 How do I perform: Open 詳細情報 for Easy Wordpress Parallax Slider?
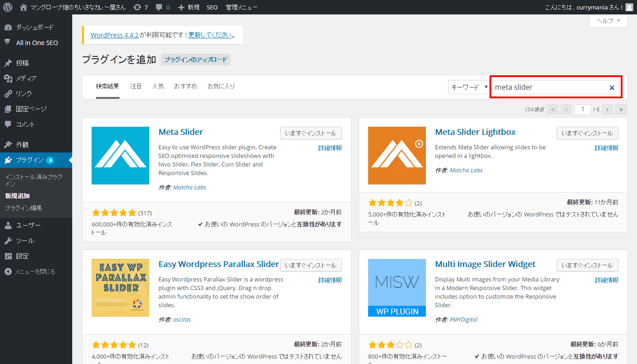(330, 280)
